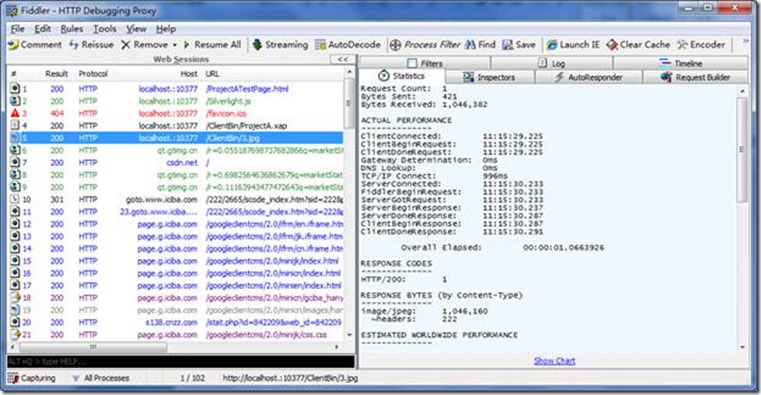Viewport: 761px width, 395px height.
Task: Click Resume All play icon
Action: [x=186, y=45]
